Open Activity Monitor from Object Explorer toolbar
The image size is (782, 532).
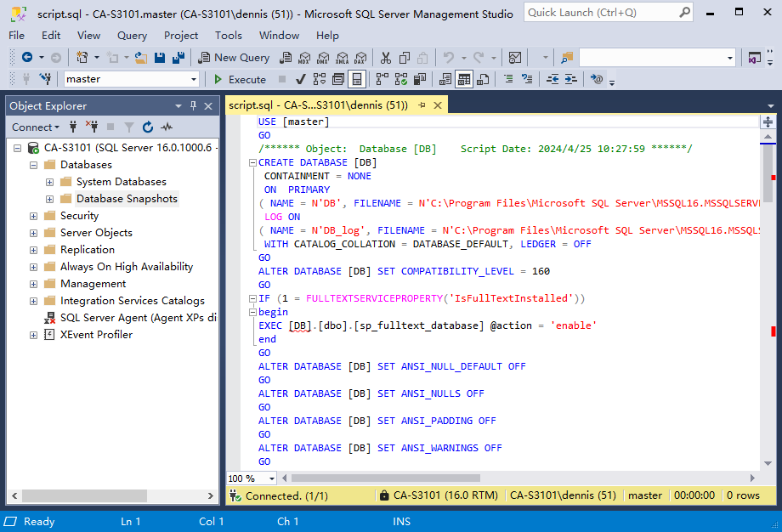pyautogui.click(x=167, y=127)
